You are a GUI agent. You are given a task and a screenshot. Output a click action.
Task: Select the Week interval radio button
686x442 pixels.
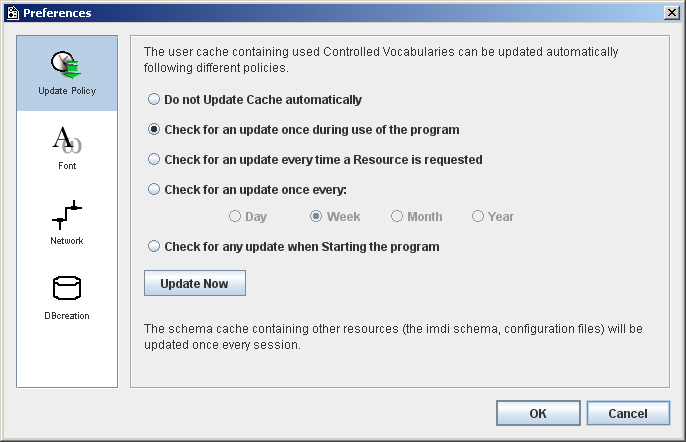[316, 216]
